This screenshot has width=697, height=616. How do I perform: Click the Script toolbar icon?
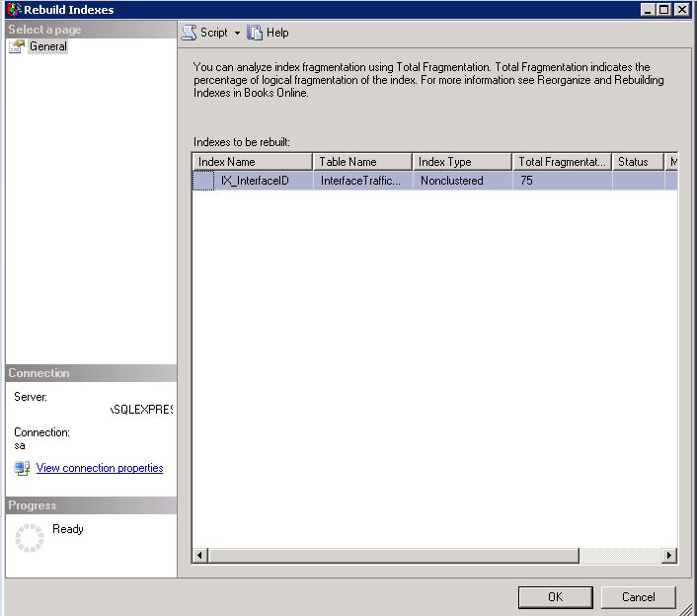[x=189, y=33]
